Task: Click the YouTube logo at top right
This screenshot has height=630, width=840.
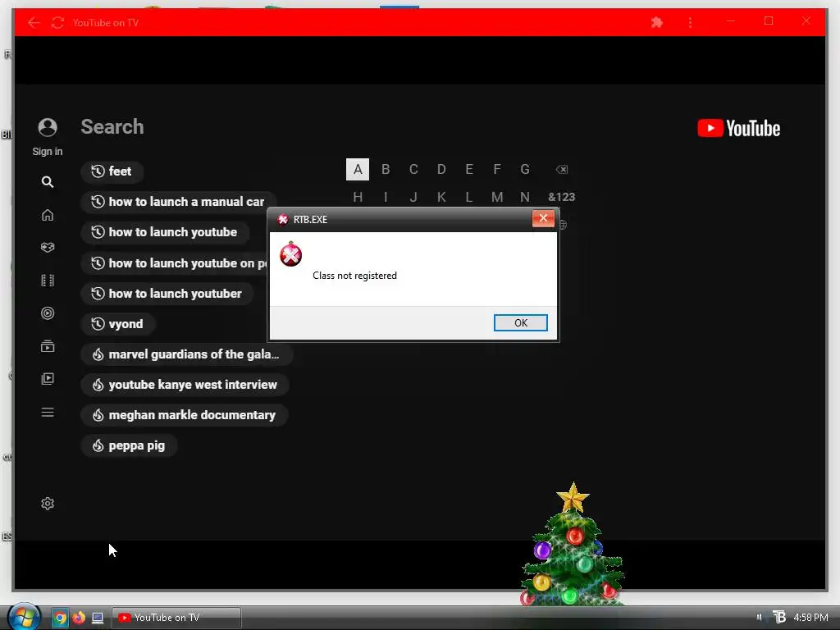Action: 739,129
